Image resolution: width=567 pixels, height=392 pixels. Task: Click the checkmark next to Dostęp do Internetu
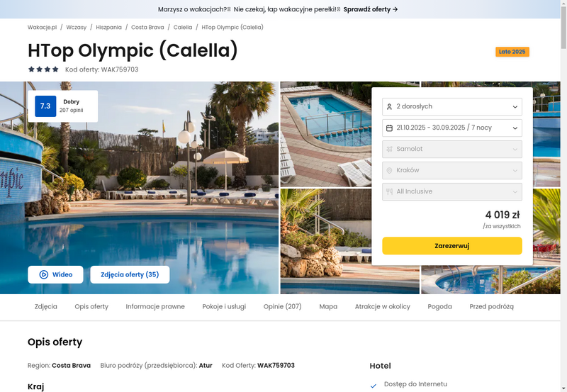374,386
